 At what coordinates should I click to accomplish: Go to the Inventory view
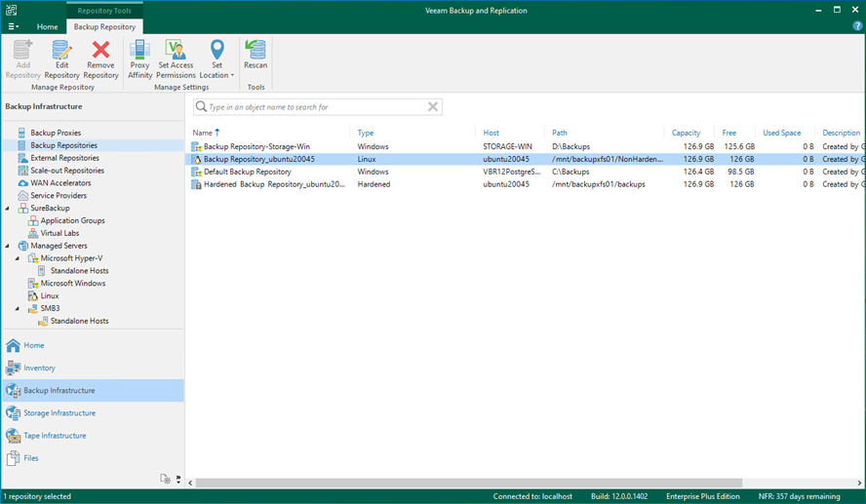click(x=39, y=368)
